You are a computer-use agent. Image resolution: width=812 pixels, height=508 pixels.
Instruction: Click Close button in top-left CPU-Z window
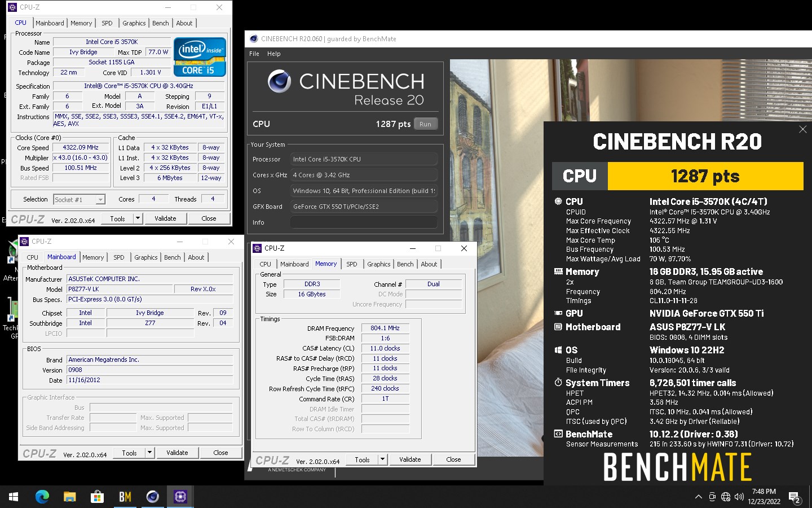tap(209, 218)
